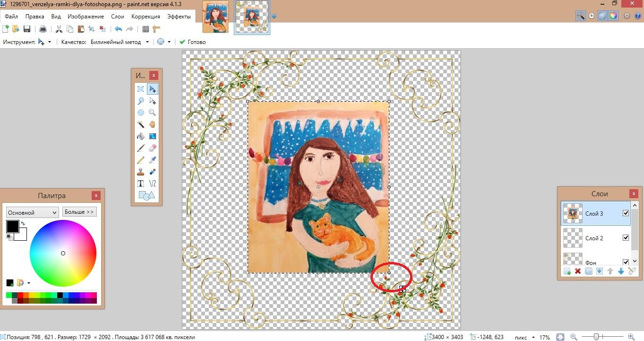Open the Коррекция menu
Screen dimensions: 644x341
(x=146, y=17)
